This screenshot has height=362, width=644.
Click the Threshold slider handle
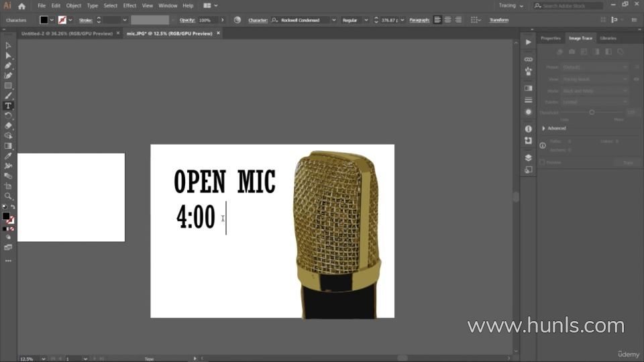(592, 112)
